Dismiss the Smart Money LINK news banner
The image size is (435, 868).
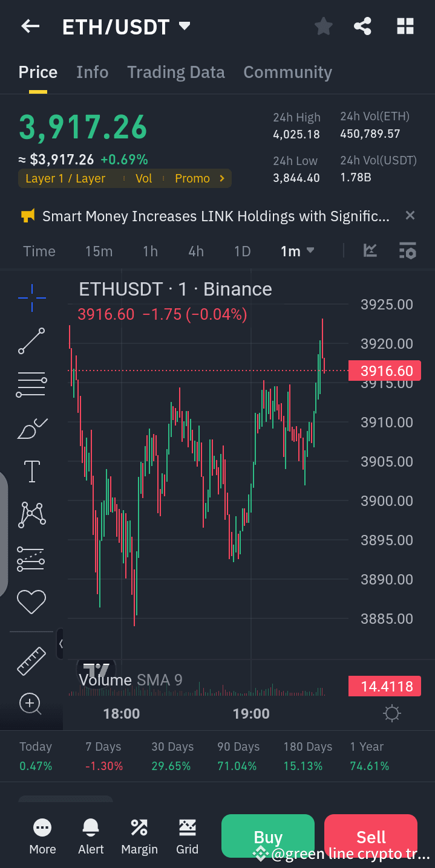(410, 215)
